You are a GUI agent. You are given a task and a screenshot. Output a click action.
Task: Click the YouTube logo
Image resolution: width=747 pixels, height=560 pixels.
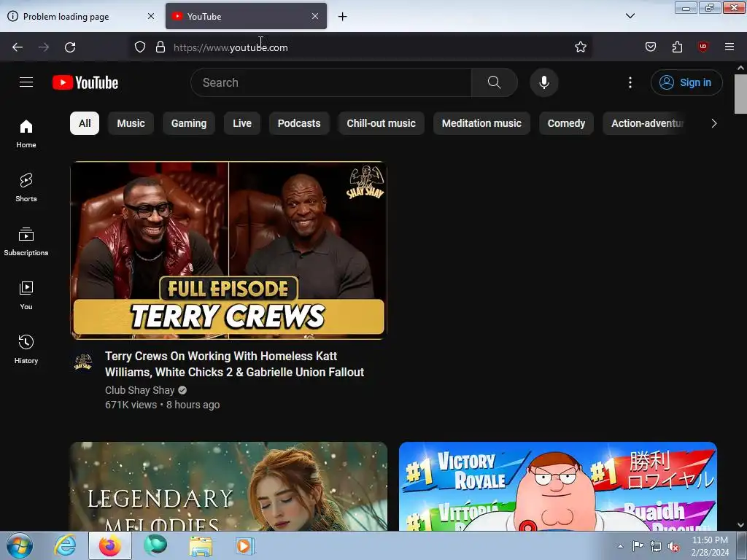pos(85,82)
